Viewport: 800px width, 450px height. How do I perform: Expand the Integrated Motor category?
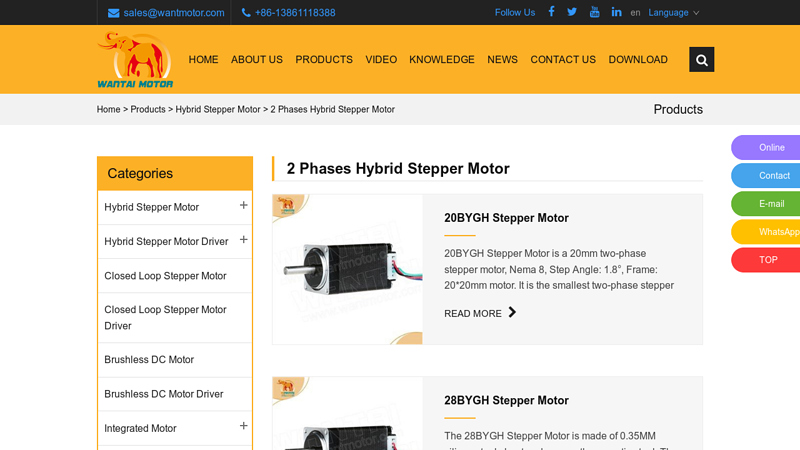tap(243, 426)
